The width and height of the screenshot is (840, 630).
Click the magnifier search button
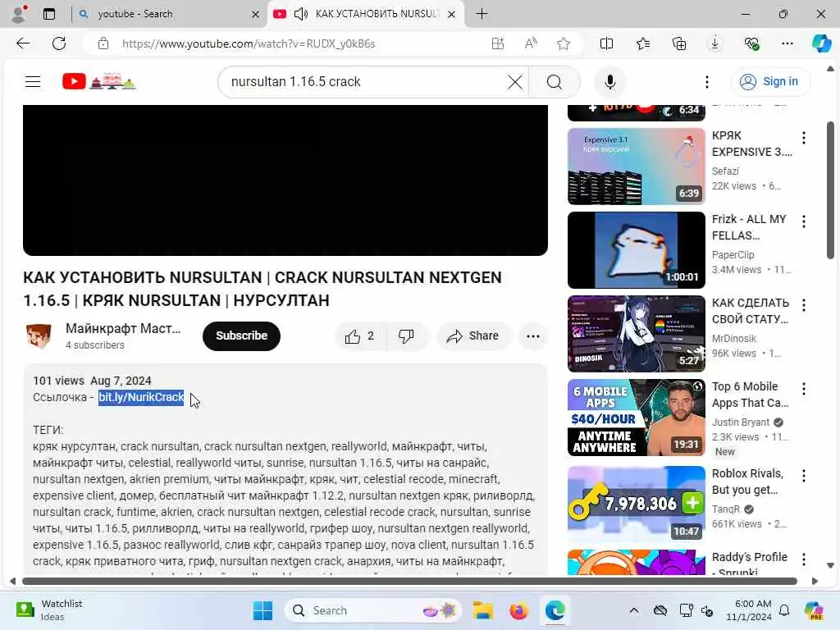tap(555, 82)
